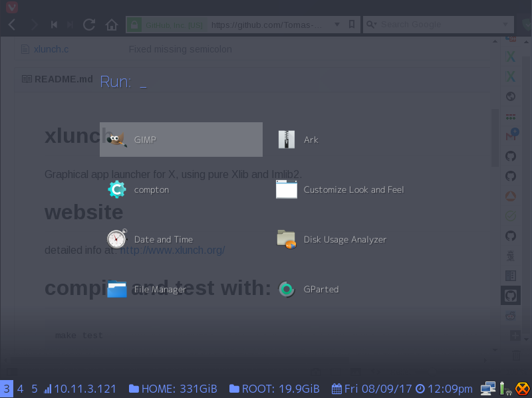Click the fast-forward navigation button
532x398 pixels.
(x=70, y=25)
